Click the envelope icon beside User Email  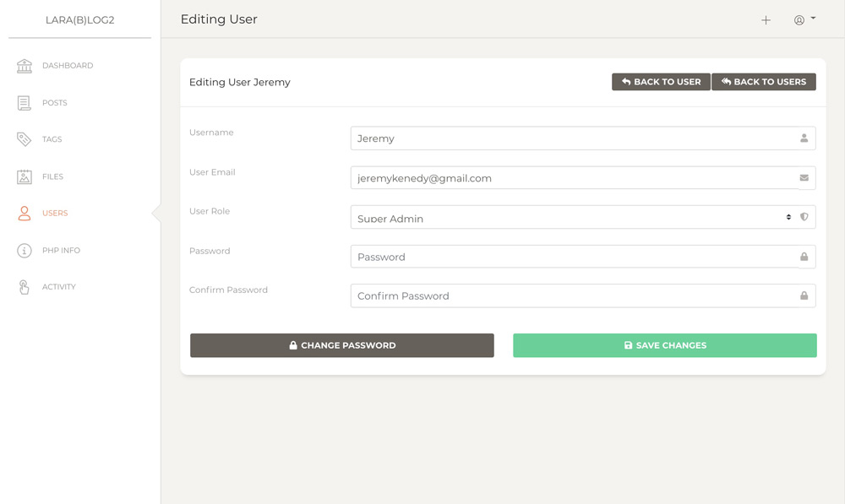804,177
